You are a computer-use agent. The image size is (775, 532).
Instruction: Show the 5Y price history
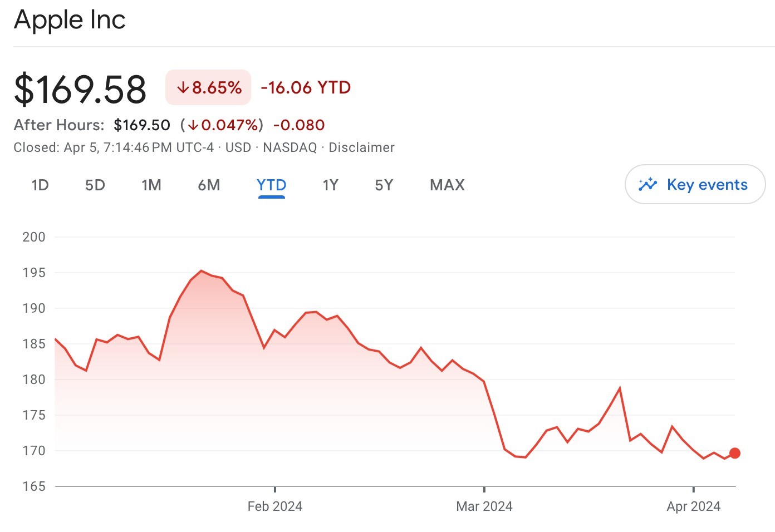pyautogui.click(x=384, y=185)
